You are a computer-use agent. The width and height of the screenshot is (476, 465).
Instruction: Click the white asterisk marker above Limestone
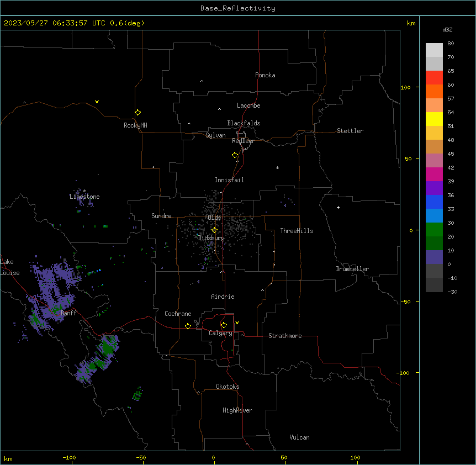coord(84,191)
